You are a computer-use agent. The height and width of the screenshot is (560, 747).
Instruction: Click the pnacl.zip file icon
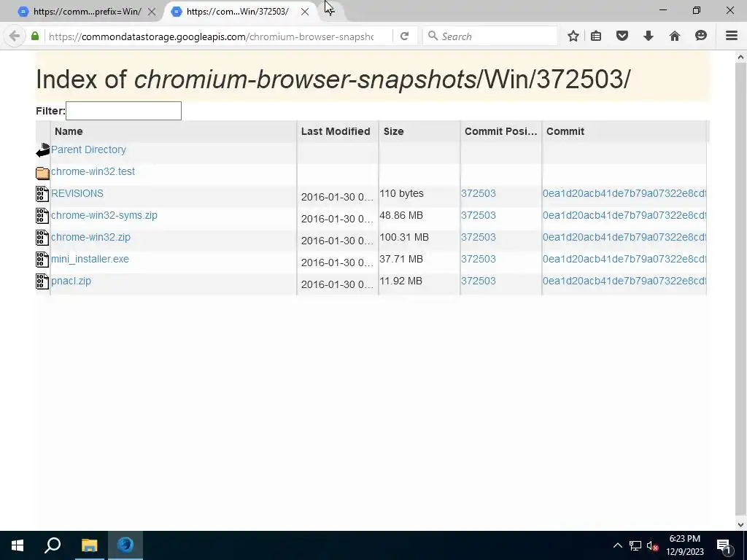[42, 281]
